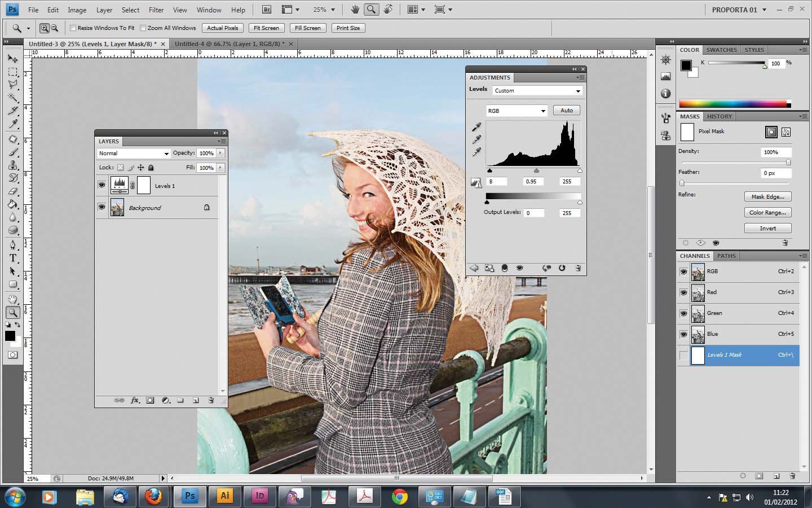Delete layer using Layers panel trash icon

point(211,400)
